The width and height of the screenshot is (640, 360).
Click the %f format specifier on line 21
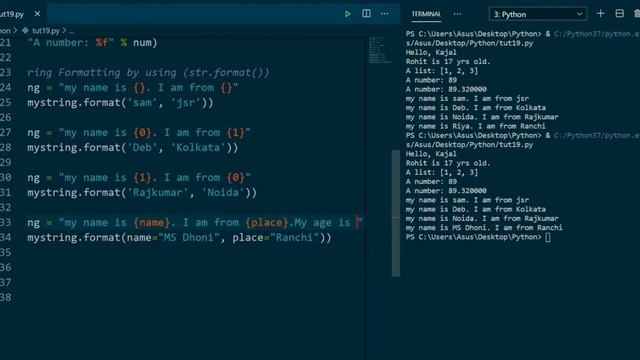(x=102, y=42)
